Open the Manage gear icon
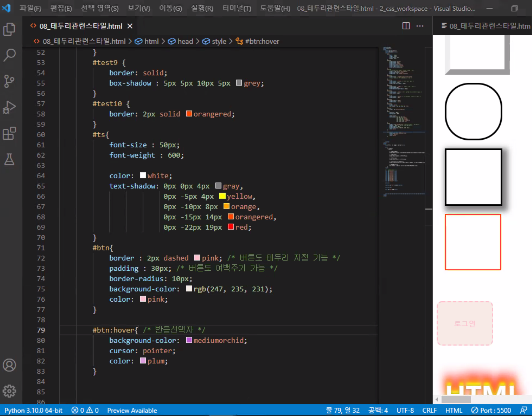 [9, 391]
